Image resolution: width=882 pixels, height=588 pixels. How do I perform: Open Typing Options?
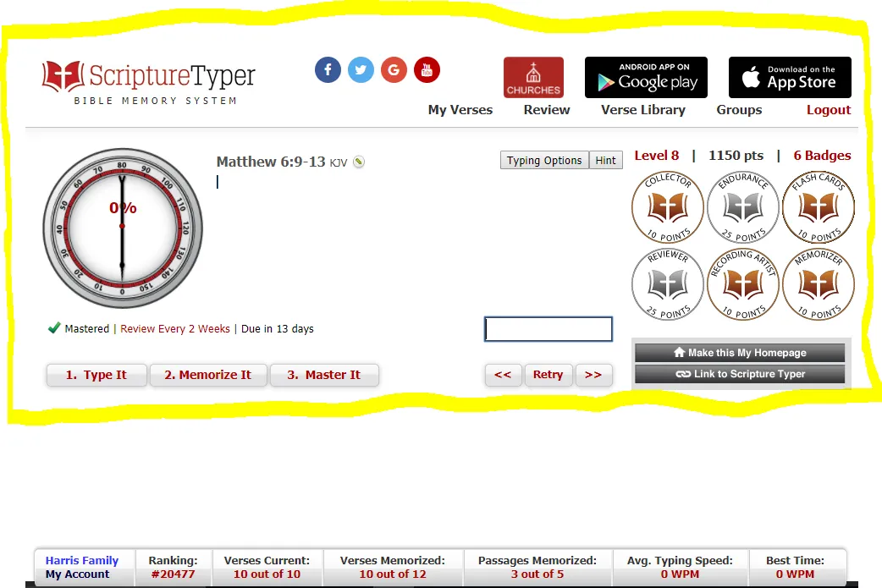(x=544, y=160)
